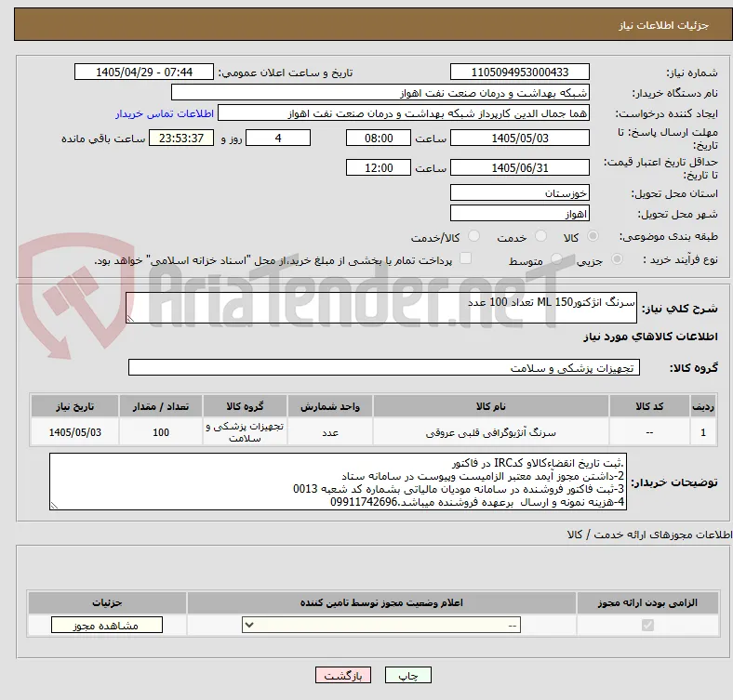Image resolution: width=733 pixels, height=700 pixels.
Task: Select the جزیی purchase type radio
Action: click(x=617, y=258)
